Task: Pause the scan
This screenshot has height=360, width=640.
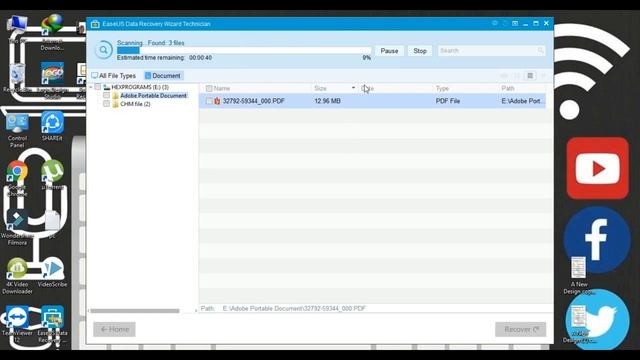Action: click(x=389, y=51)
